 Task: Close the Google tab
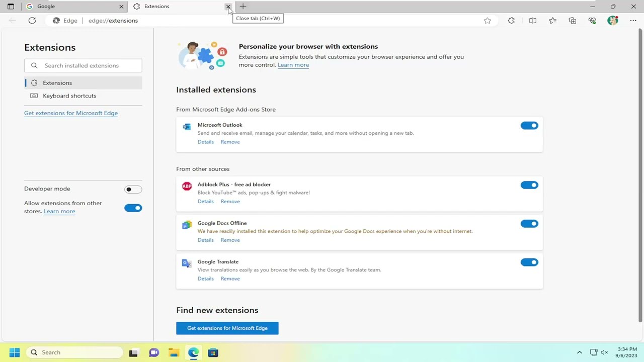tap(121, 7)
